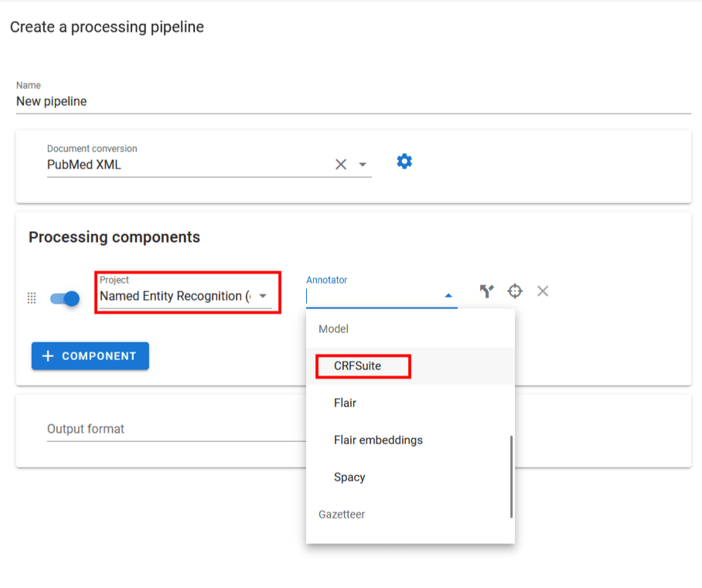The image size is (702, 588).
Task: Click the add Component button
Action: click(90, 356)
